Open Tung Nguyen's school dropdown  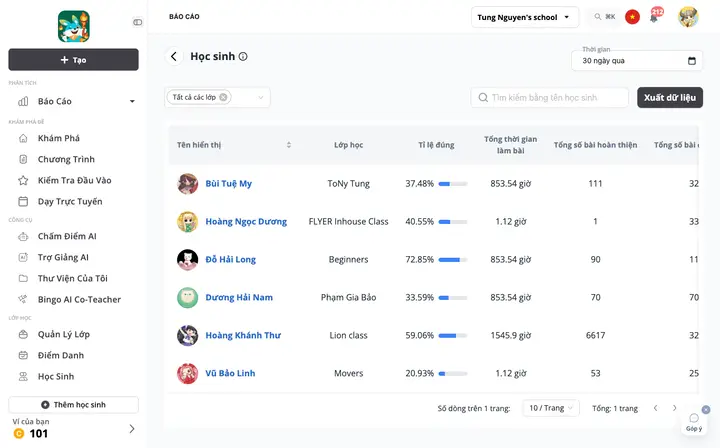coord(525,17)
